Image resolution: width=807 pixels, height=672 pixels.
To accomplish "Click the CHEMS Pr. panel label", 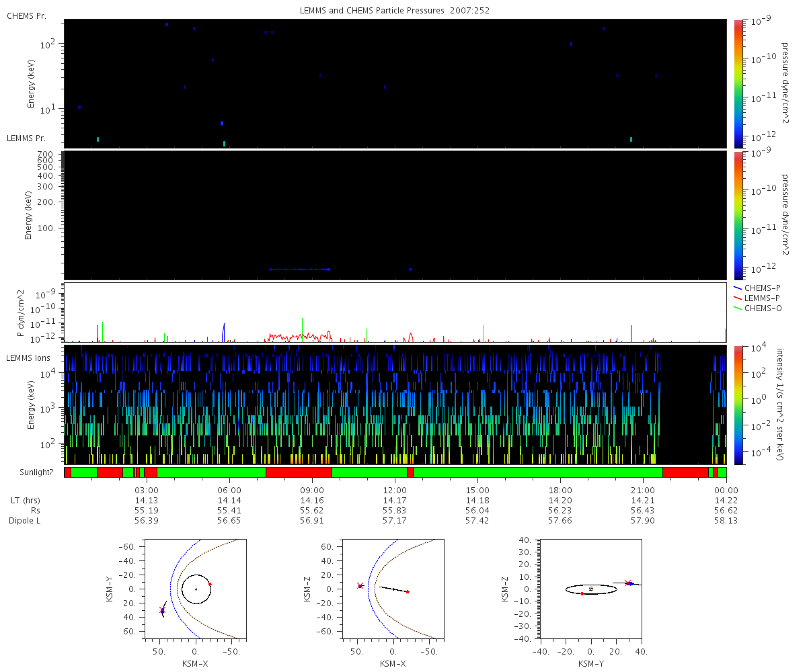I will click(27, 16).
